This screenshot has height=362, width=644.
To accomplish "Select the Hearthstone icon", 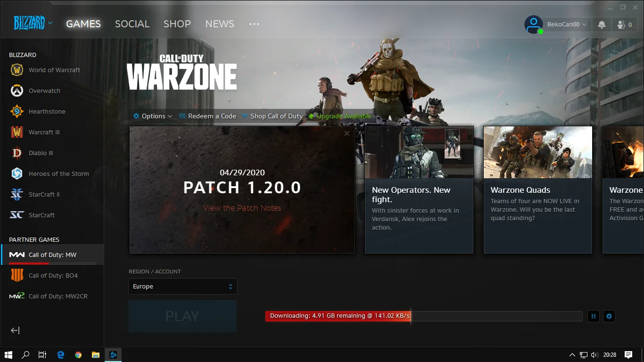I will (17, 111).
